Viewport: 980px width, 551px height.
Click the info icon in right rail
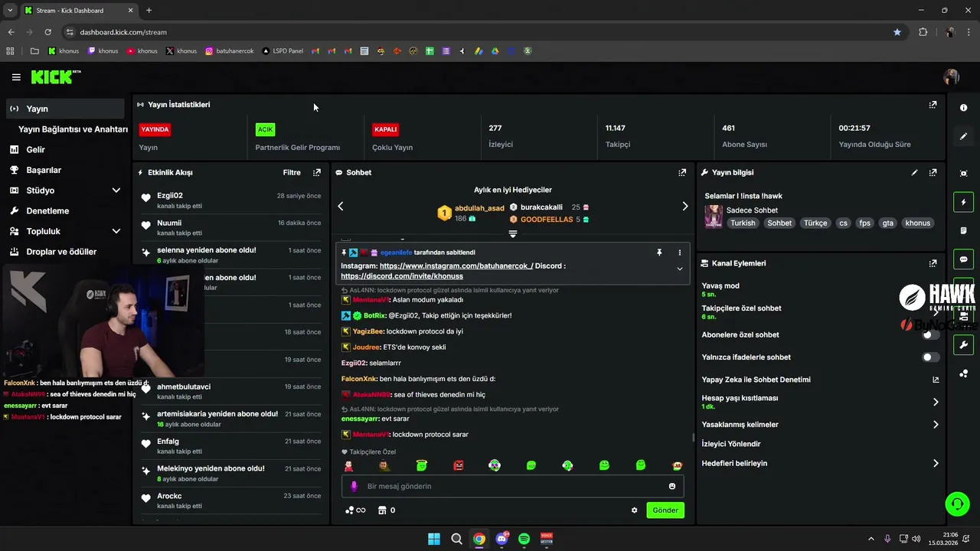[964, 108]
